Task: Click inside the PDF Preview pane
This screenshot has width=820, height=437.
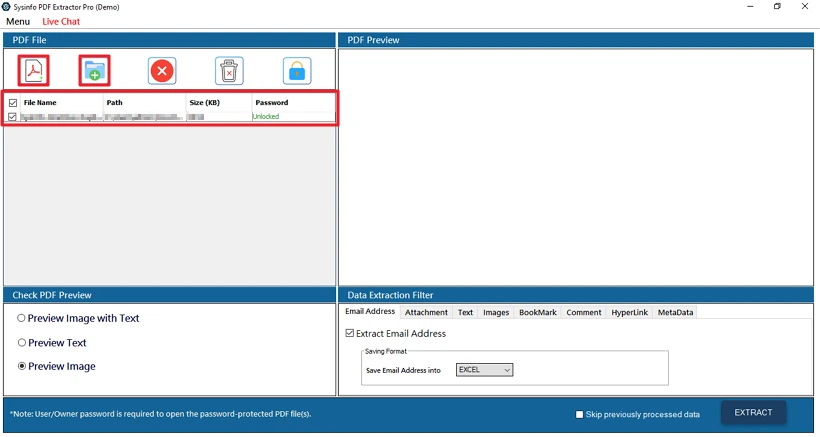Action: point(576,167)
